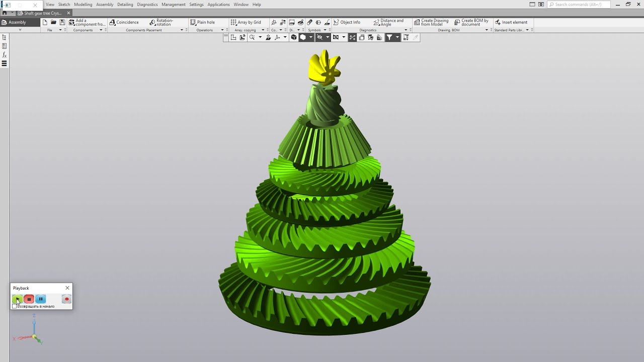Click the Search commands field
644x362 pixels.
[579, 5]
